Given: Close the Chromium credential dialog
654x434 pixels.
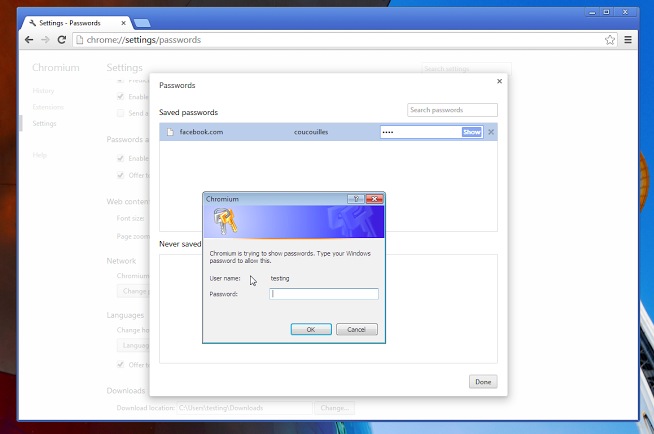Looking at the screenshot, I should coord(374,199).
